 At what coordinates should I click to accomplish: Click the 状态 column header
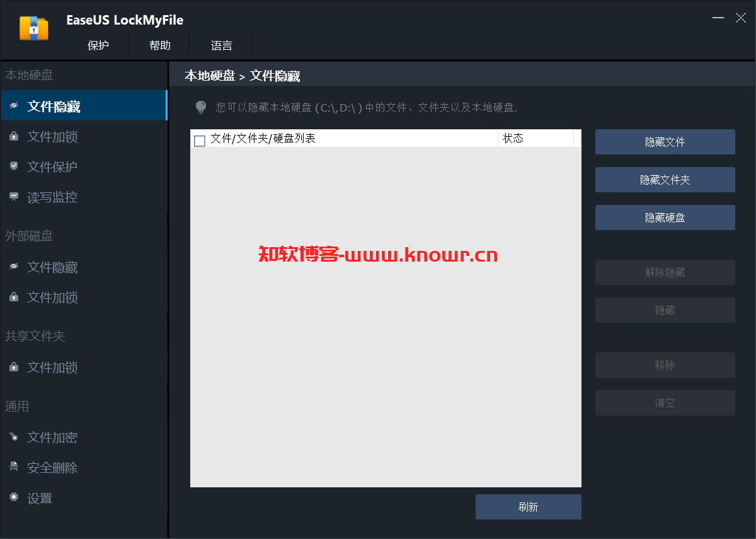click(535, 139)
